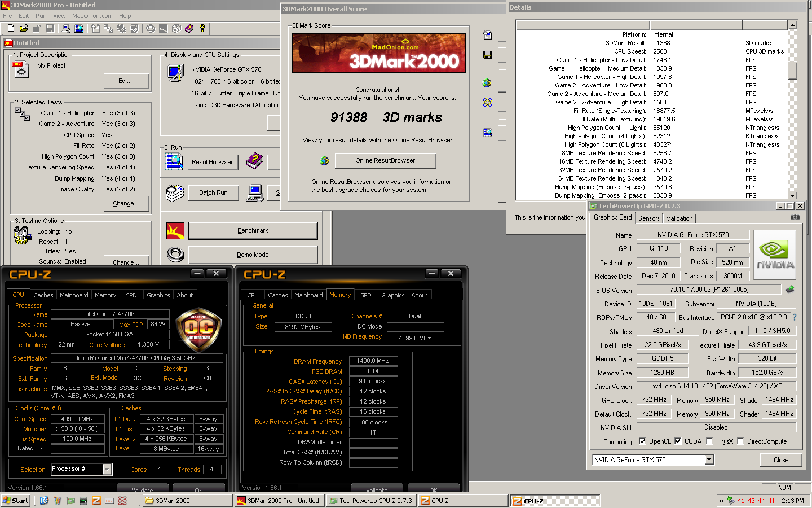Click the globe icon beside Online ResultBrowser
This screenshot has height=508, width=812.
tap(324, 161)
